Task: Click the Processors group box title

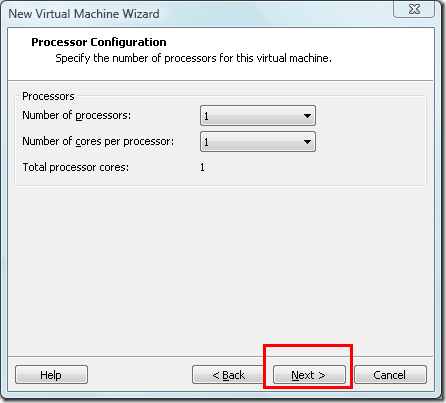Action: pos(48,96)
